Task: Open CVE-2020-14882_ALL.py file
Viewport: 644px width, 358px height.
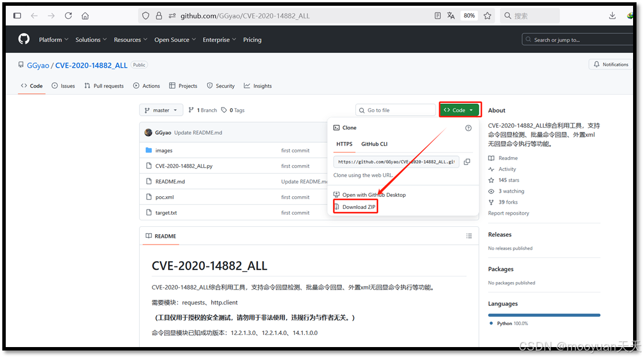Action: (184, 166)
